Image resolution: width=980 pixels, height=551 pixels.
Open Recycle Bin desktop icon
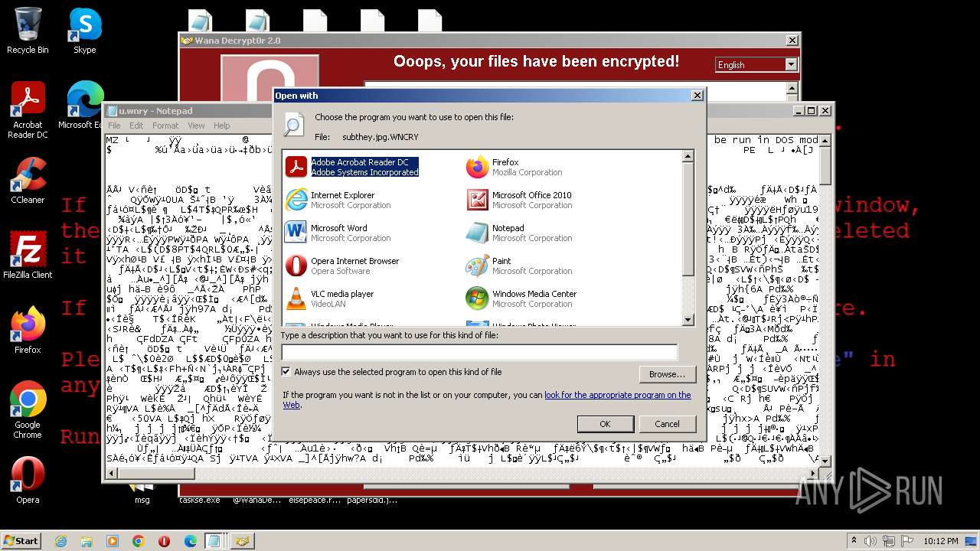coord(28,31)
